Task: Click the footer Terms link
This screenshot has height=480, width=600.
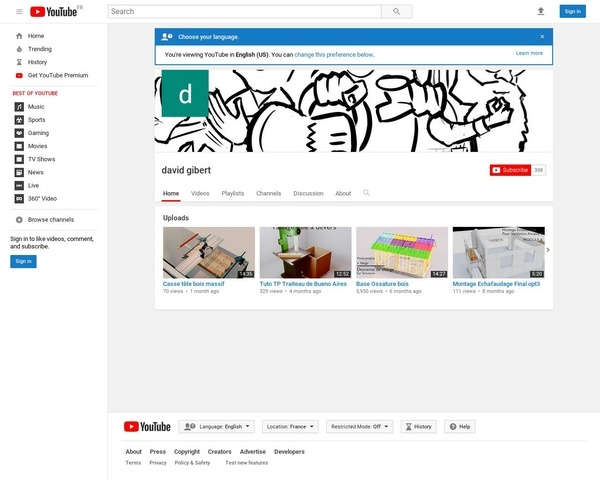Action: pos(133,463)
